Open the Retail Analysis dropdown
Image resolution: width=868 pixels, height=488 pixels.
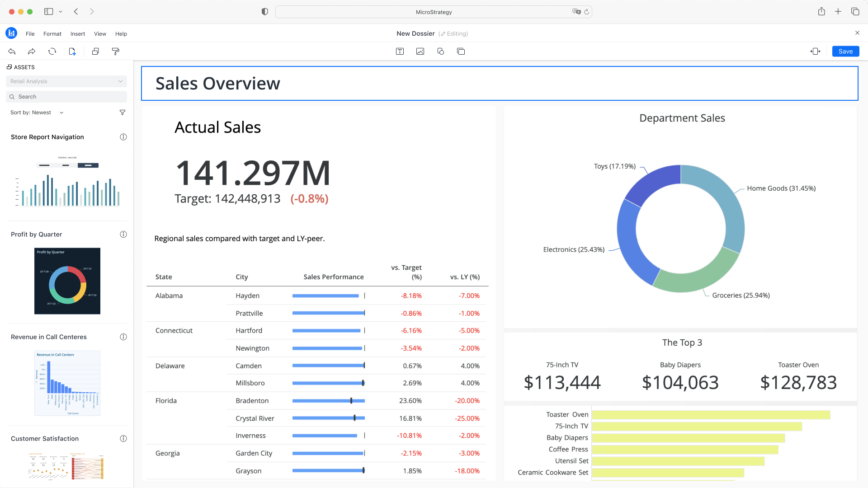coord(66,81)
